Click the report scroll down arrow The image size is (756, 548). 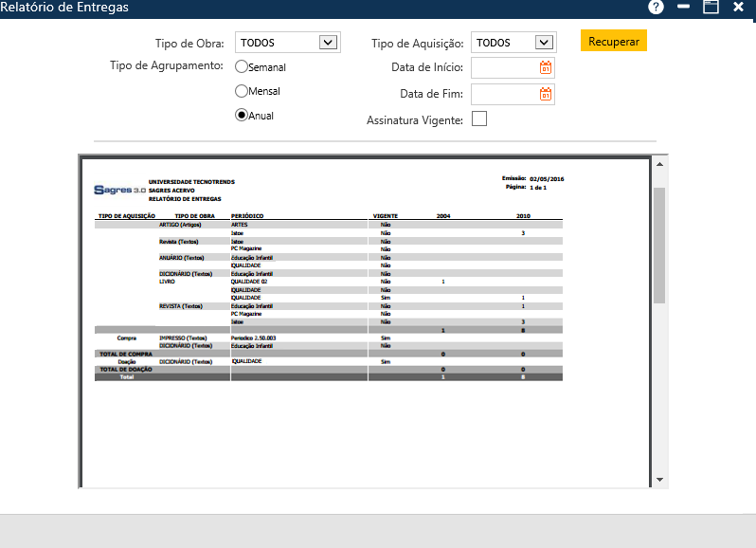[659, 480]
